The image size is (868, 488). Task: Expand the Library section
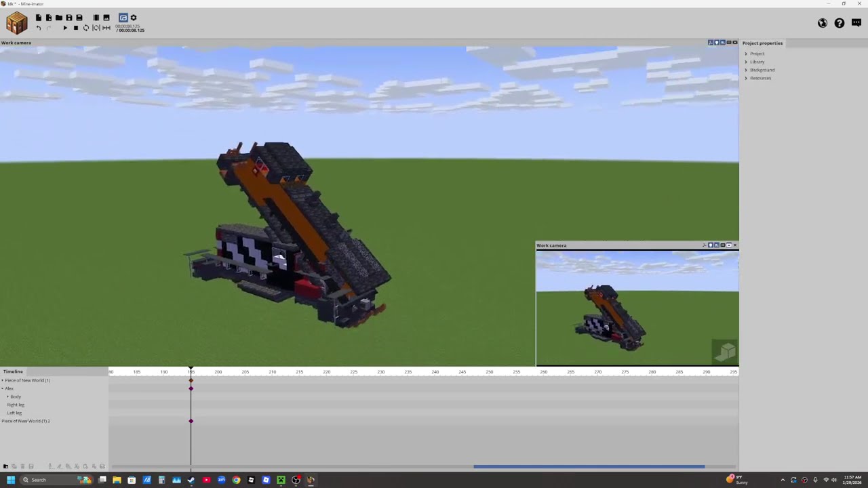point(746,62)
